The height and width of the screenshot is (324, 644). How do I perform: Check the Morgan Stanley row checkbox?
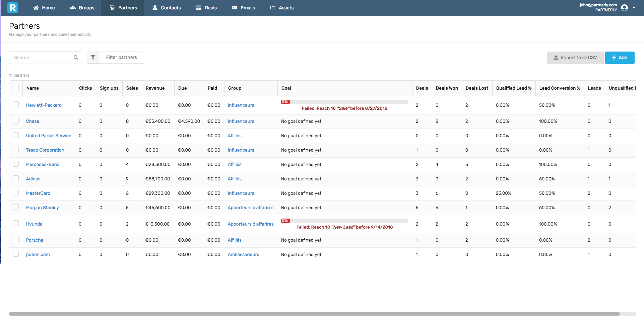tap(16, 207)
